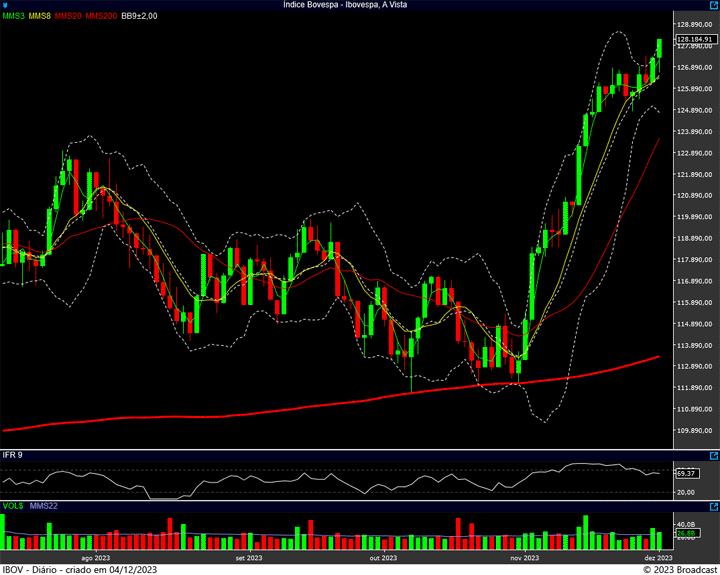Select the yellow MMS8 indicator label
The image size is (720, 575).
pos(41,17)
